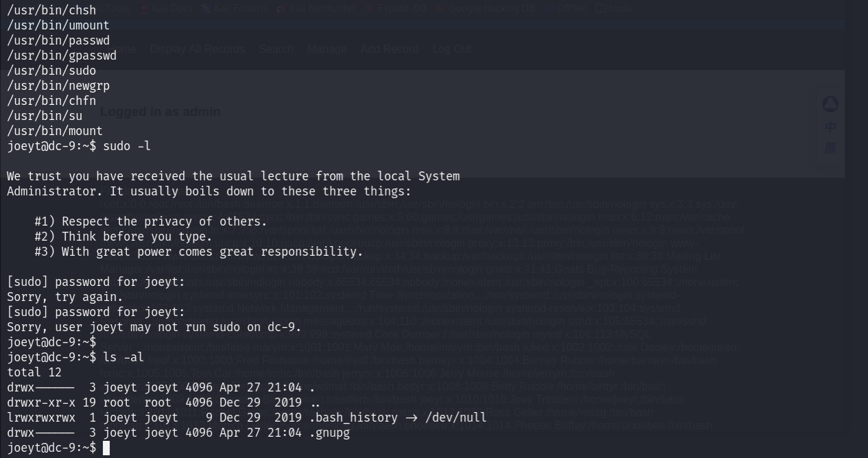The height and width of the screenshot is (458, 868).
Task: Click Kali NetHunter bookmark favicon
Action: (x=281, y=8)
